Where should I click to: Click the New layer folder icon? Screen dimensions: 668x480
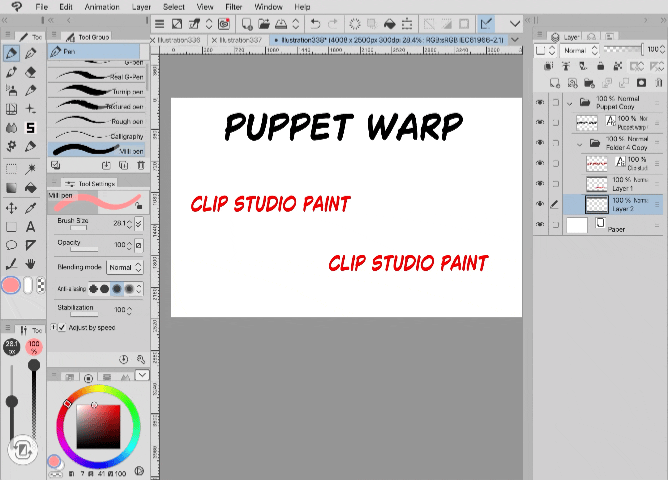tap(589, 83)
